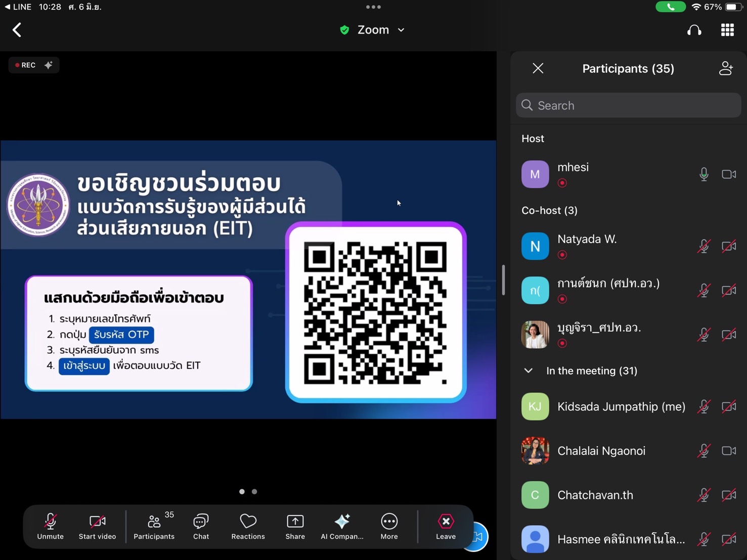Invite participants via add-person icon
Screen dimensions: 747x560
(726, 68)
